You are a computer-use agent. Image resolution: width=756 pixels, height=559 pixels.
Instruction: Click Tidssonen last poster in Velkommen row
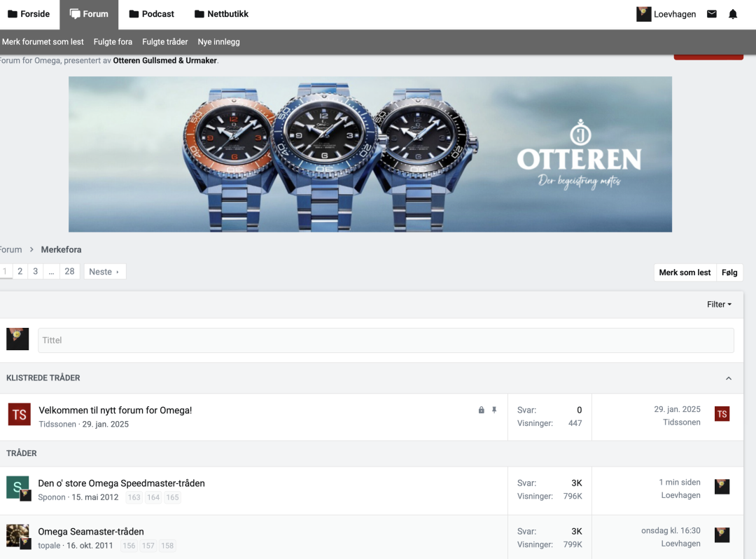[x=682, y=422]
